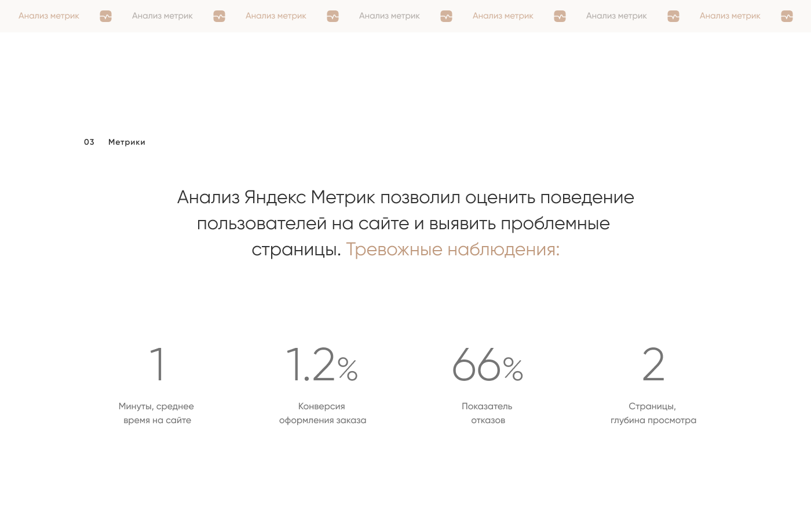Click the '1.2%' conversion statistic
Image resolution: width=811 pixels, height=532 pixels.
322,365
